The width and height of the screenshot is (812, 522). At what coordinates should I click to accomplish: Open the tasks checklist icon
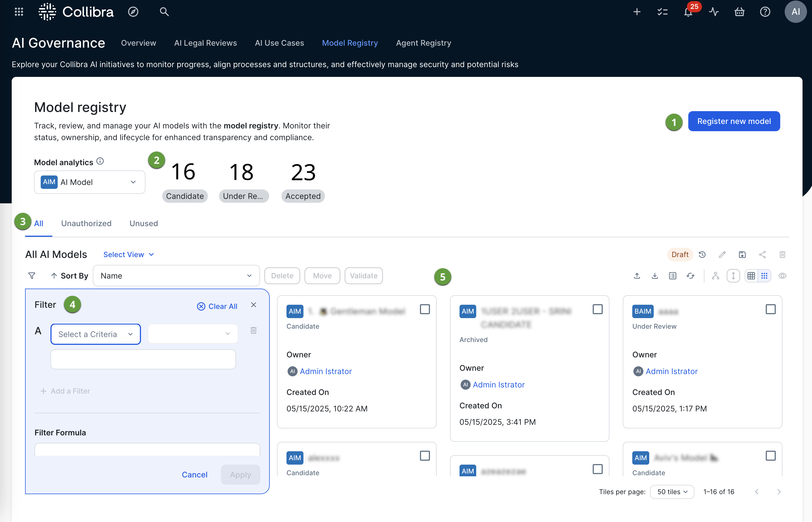[x=662, y=12]
